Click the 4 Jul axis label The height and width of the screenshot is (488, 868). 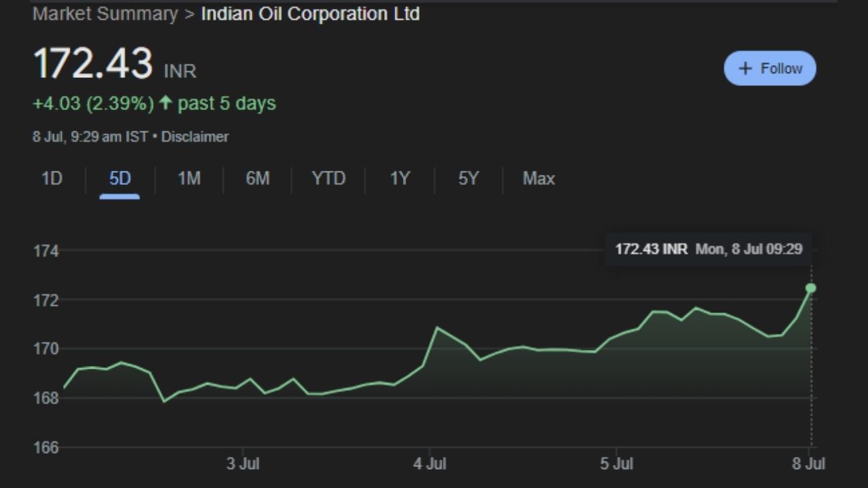tap(429, 465)
